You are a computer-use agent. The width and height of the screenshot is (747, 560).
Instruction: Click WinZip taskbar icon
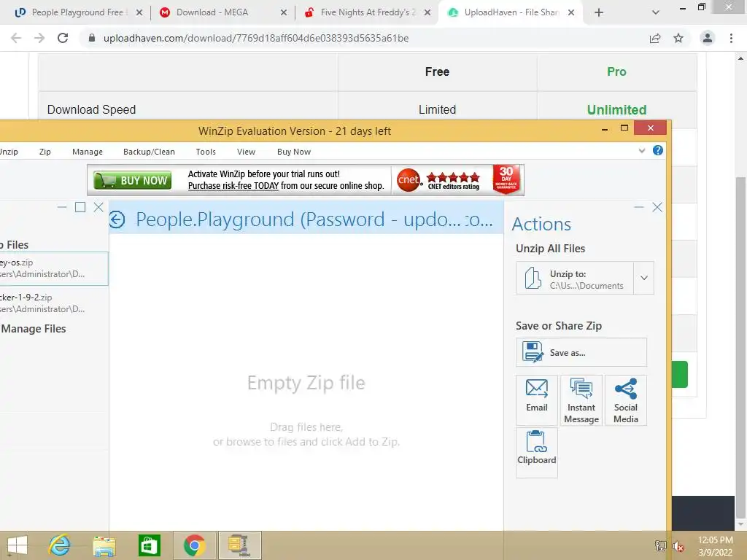click(239, 545)
